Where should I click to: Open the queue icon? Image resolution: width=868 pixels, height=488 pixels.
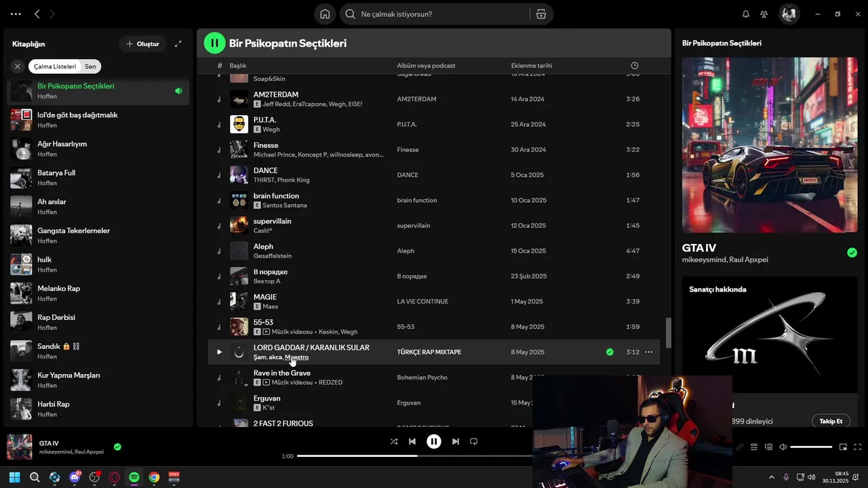click(x=754, y=447)
